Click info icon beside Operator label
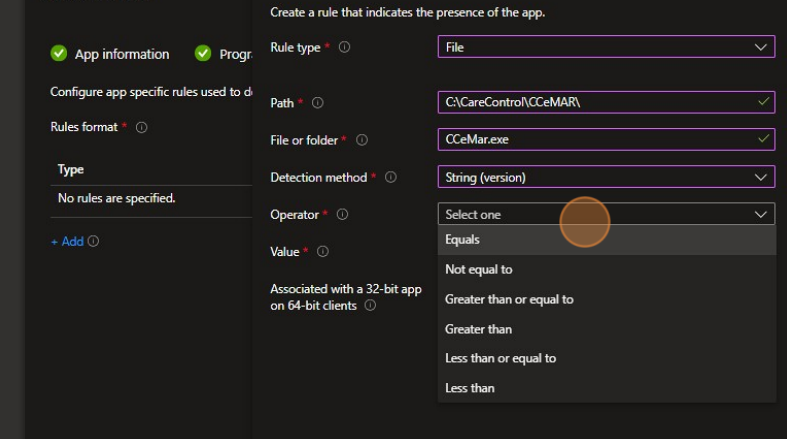The width and height of the screenshot is (787, 439). [x=343, y=214]
